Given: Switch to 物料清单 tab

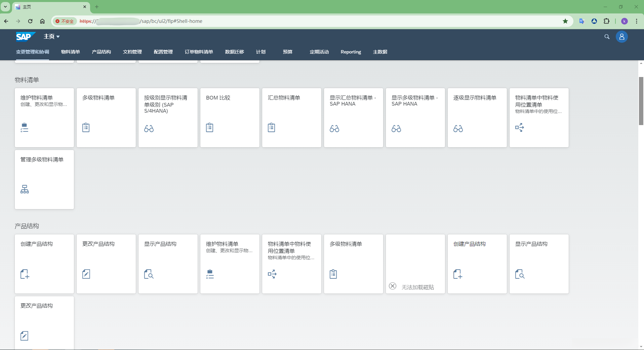Looking at the screenshot, I should coord(71,52).
